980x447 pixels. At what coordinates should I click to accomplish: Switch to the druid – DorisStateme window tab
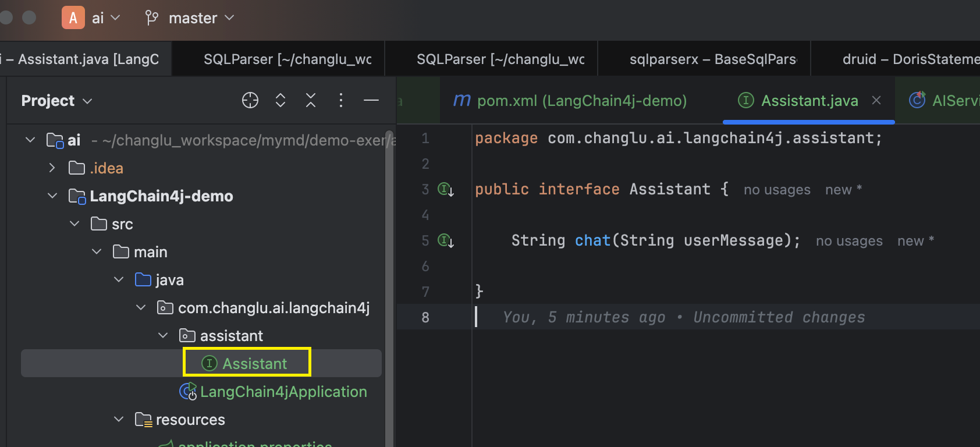coord(896,59)
